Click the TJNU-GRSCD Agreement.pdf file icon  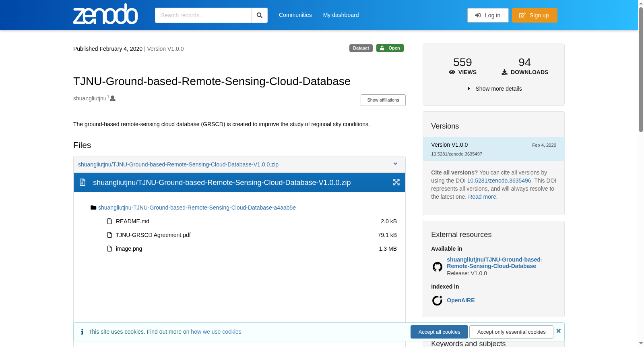[x=109, y=235]
